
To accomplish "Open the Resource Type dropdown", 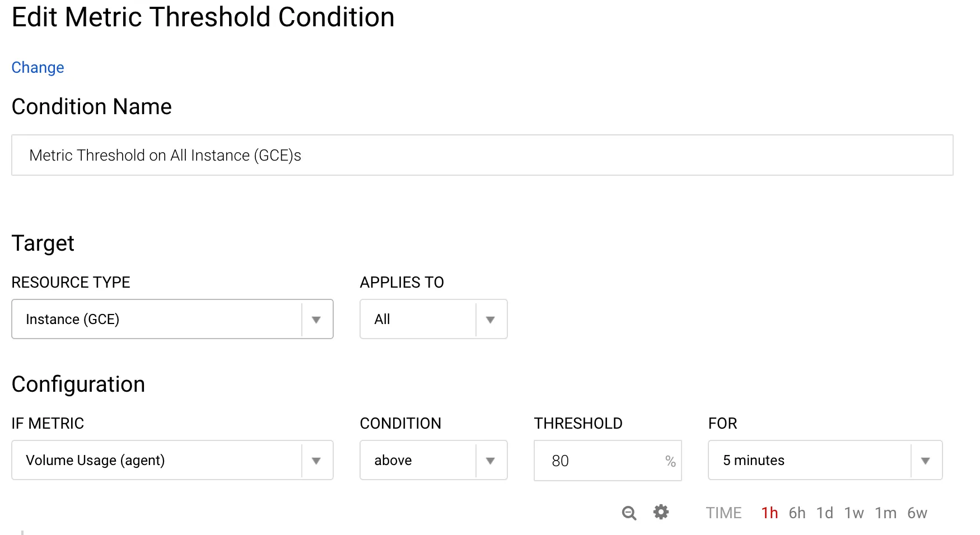I will [x=157, y=319].
